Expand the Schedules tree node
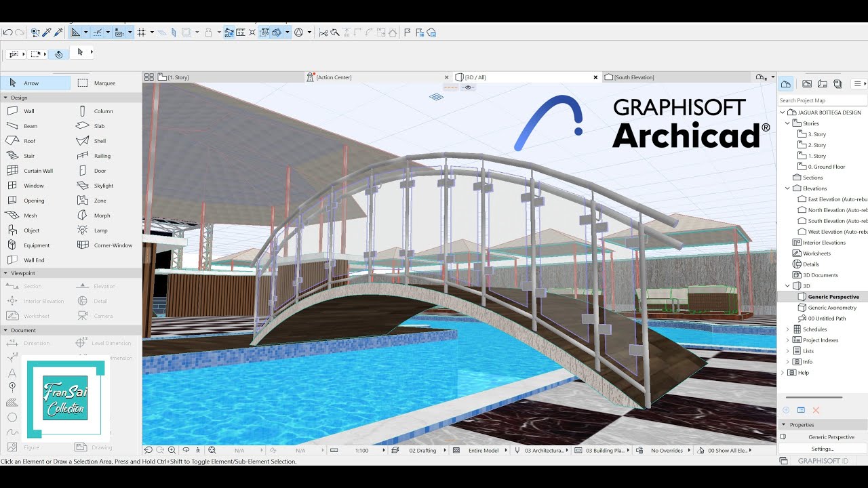 [x=788, y=329]
